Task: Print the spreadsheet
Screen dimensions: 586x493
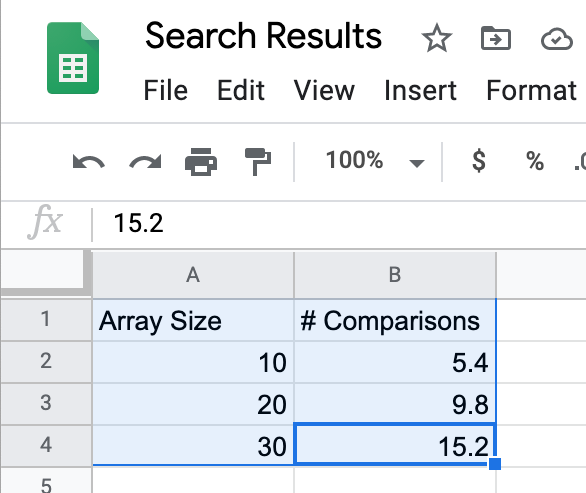Action: (201, 162)
